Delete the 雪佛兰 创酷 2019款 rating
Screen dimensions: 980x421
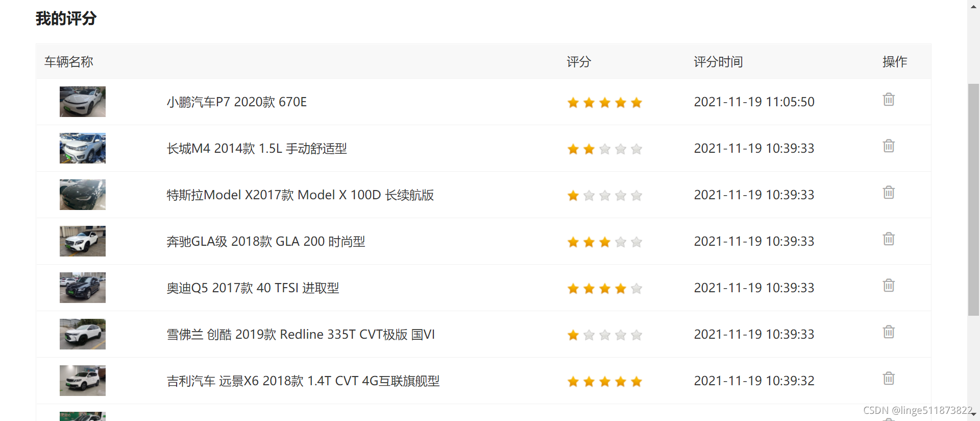click(x=889, y=332)
